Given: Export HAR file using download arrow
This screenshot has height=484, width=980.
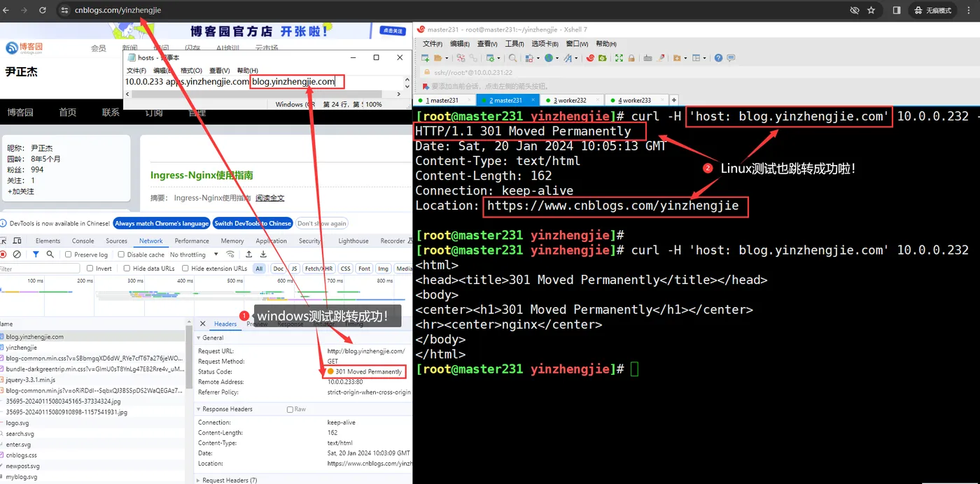Looking at the screenshot, I should (x=263, y=255).
